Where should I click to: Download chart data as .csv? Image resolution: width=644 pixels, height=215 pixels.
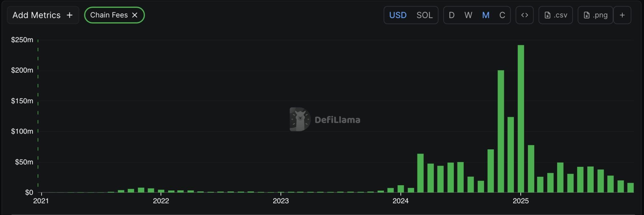556,15
